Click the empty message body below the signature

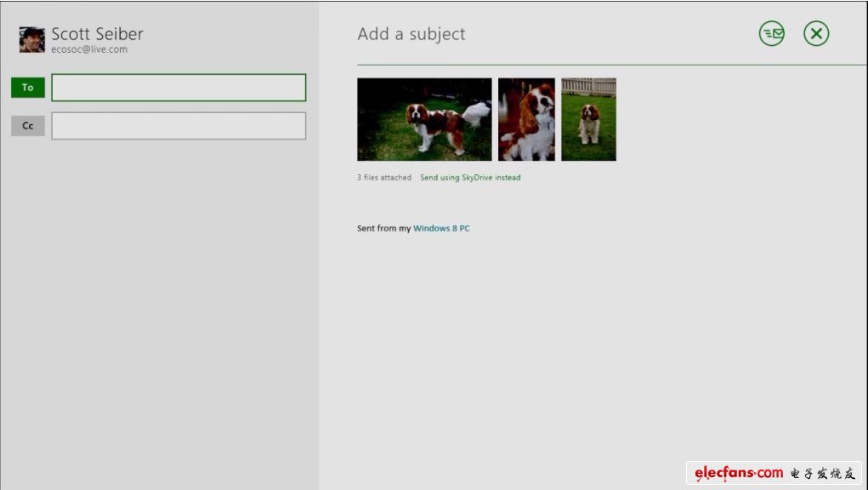point(587,340)
